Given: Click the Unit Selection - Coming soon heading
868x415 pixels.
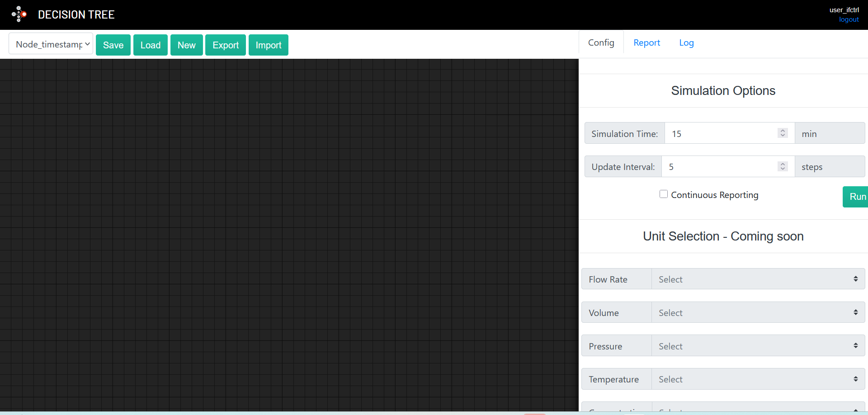Looking at the screenshot, I should point(723,236).
